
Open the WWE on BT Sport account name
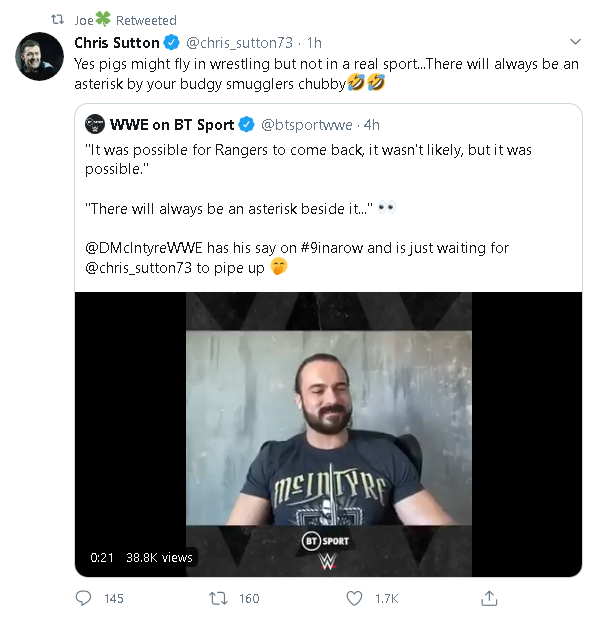[x=172, y=125]
